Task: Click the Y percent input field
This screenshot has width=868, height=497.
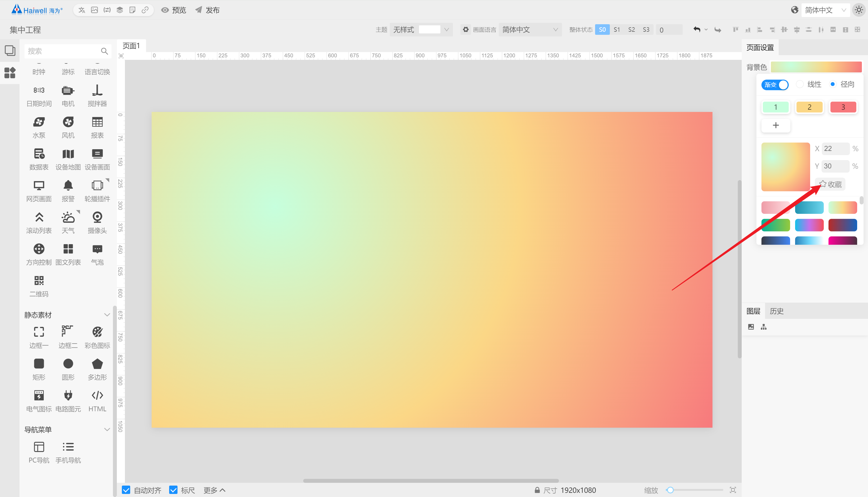Action: tap(835, 166)
